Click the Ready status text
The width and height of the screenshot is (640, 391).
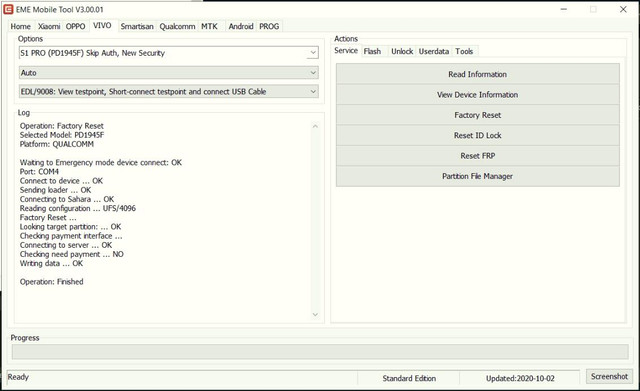18,377
